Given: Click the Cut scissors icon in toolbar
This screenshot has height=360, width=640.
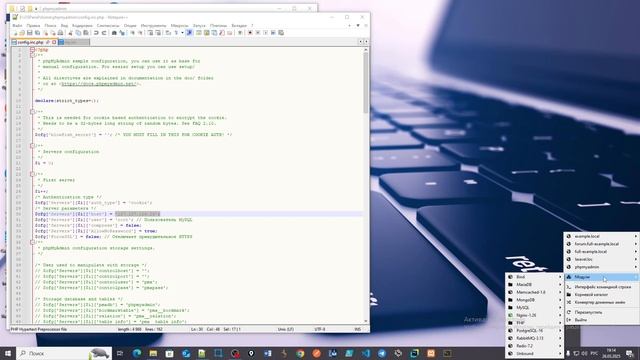Looking at the screenshot, I should tap(71, 33).
